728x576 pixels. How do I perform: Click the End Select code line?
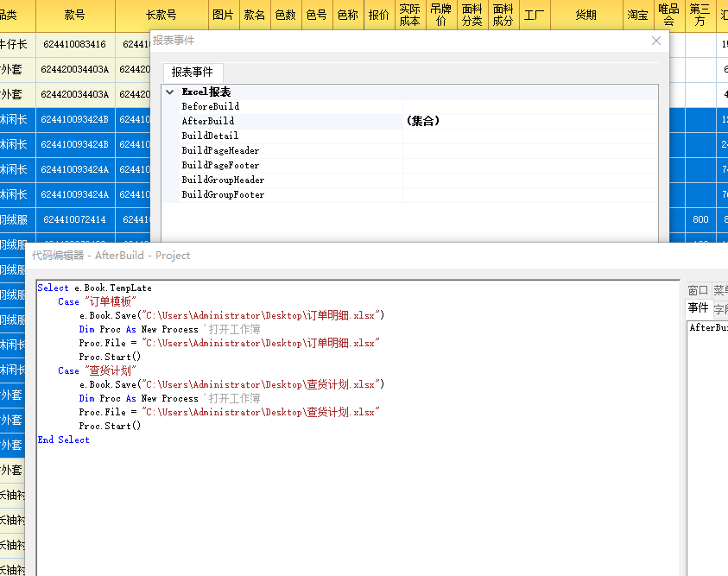64,440
